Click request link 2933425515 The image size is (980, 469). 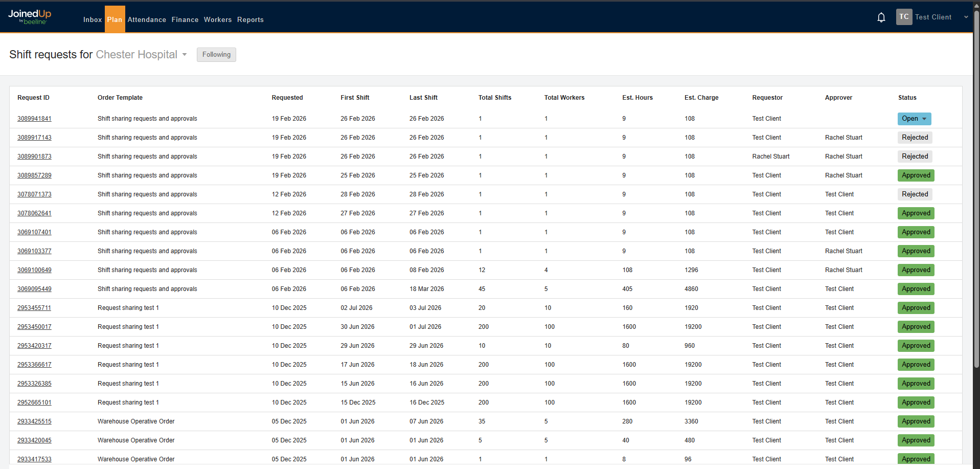click(34, 421)
